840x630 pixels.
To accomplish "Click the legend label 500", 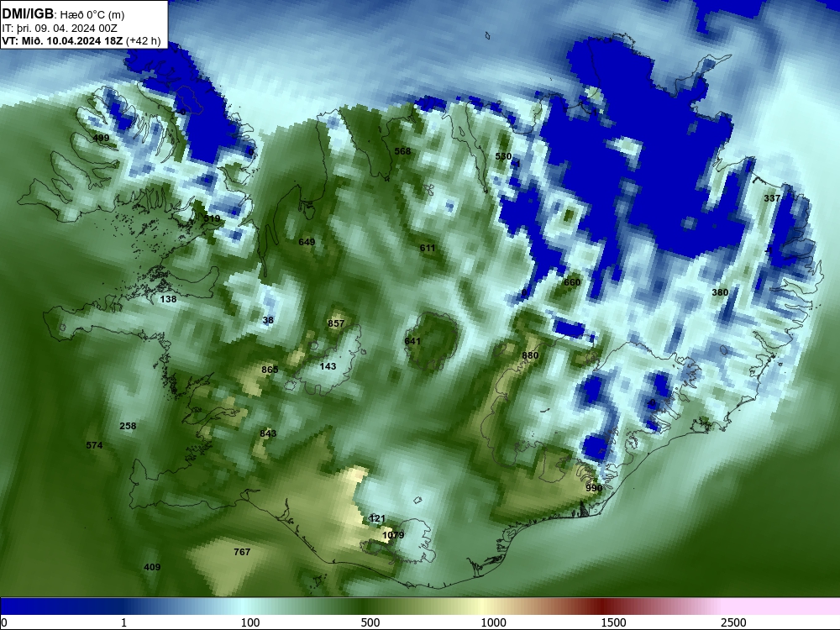I will click(370, 622).
